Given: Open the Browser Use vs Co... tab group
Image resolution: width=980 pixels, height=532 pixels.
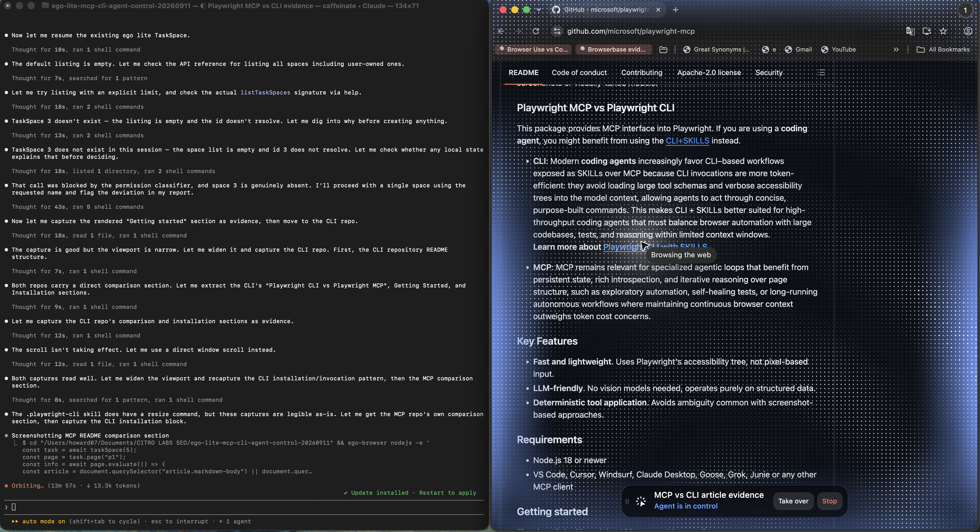Looking at the screenshot, I should [533, 50].
